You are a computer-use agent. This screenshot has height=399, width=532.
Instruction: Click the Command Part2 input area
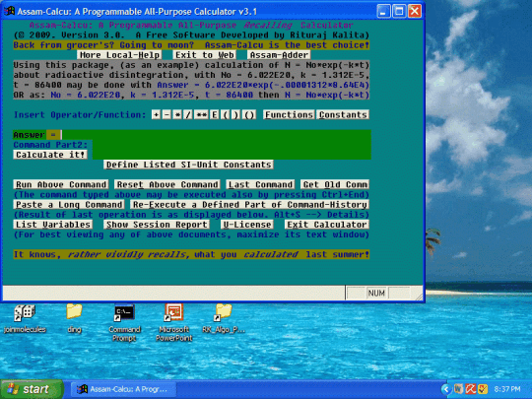coord(232,150)
